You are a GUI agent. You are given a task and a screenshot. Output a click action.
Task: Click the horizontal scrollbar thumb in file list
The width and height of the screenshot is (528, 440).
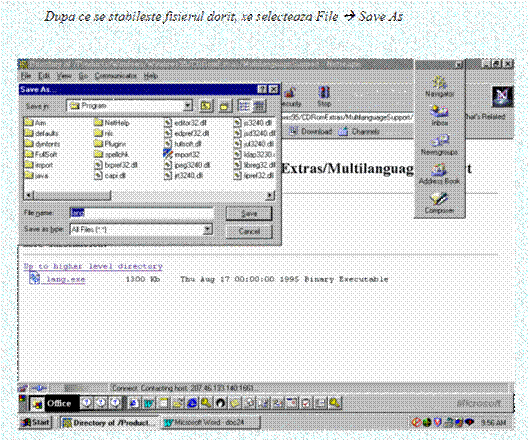72,195
